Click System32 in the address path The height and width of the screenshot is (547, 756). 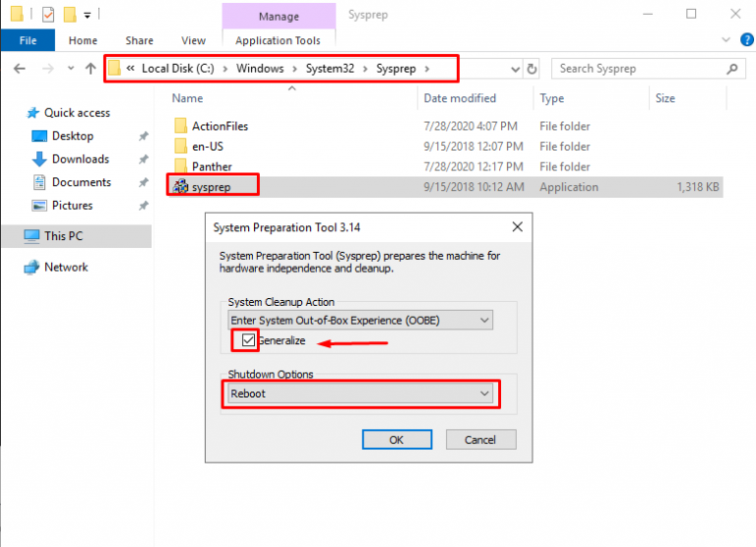tap(330, 69)
